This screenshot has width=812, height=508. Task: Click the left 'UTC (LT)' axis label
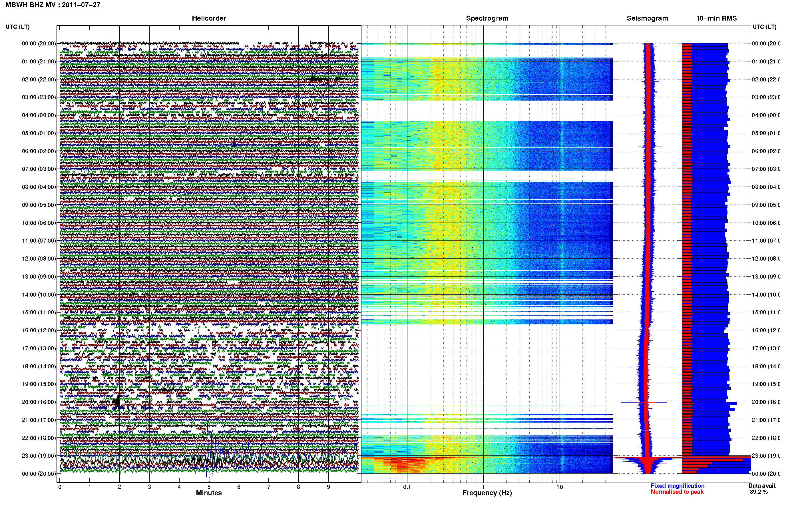pyautogui.click(x=17, y=27)
